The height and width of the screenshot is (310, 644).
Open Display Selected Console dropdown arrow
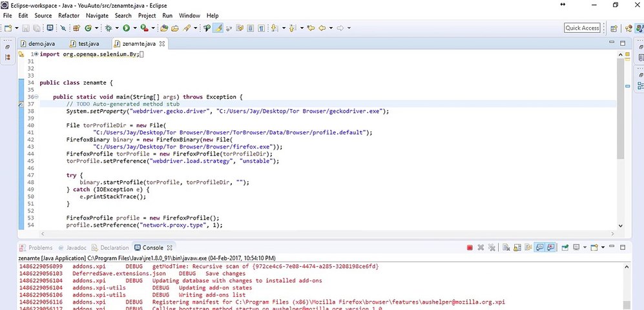[585, 247]
